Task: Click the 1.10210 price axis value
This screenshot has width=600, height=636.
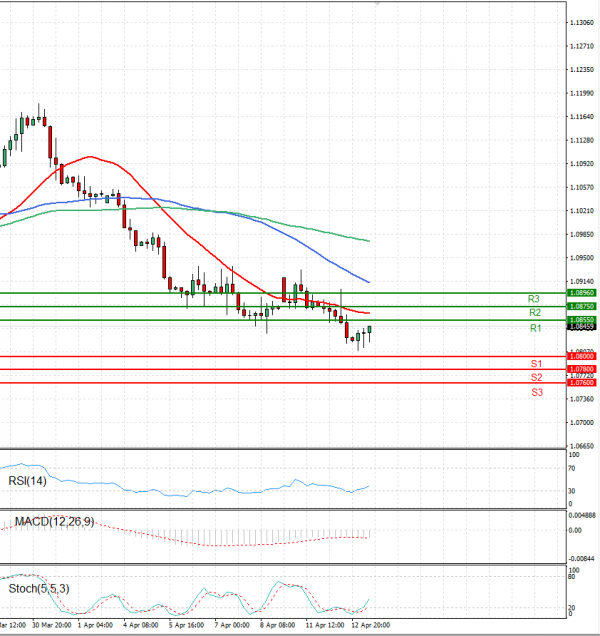Action: tap(582, 211)
